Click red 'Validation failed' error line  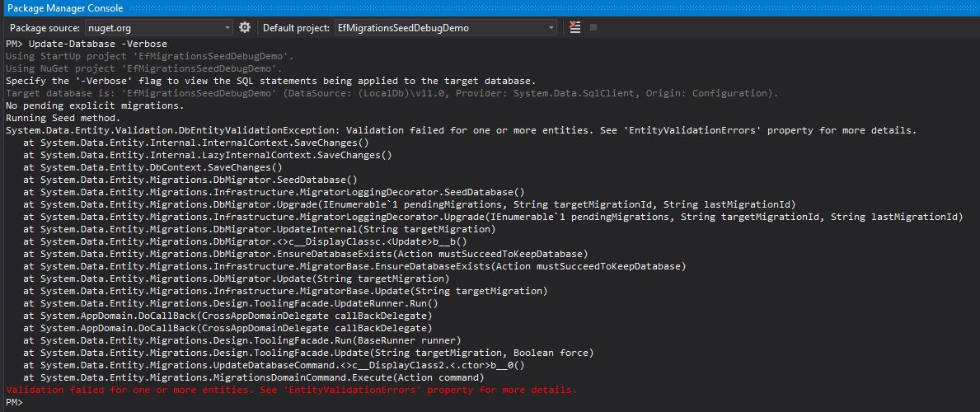pos(291,390)
